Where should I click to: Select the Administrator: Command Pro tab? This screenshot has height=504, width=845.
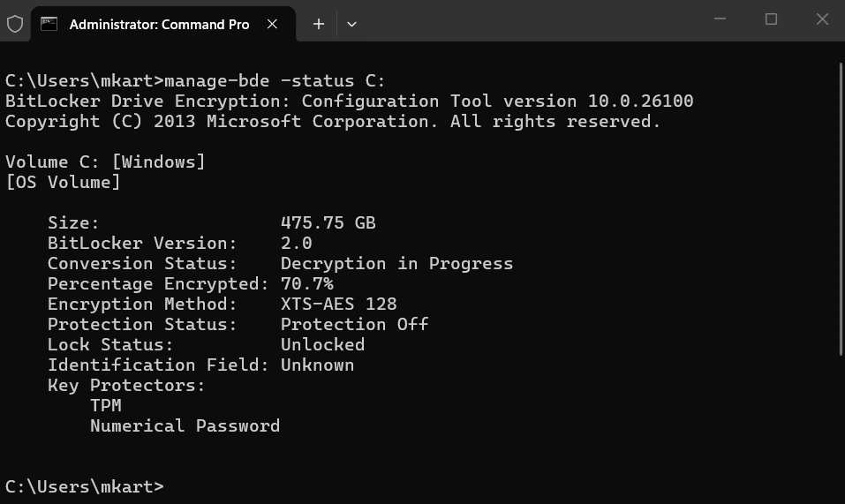pyautogui.click(x=159, y=24)
